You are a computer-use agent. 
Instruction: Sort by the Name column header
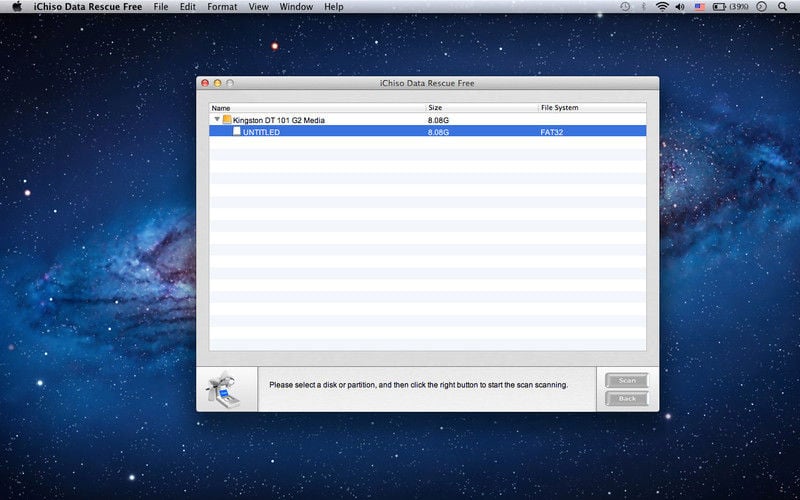tap(317, 108)
